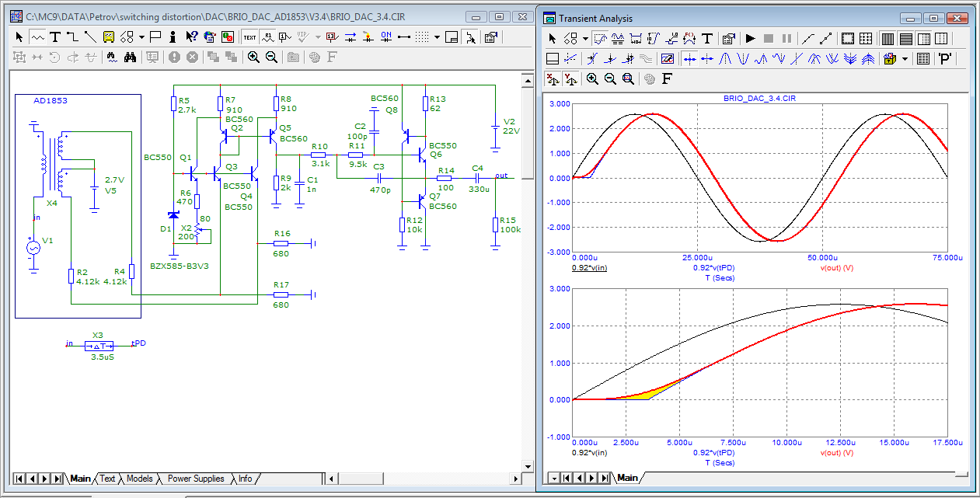Open the shapes dropdown arrow in Transient Analysis
This screenshot has height=498, width=980.
pyautogui.click(x=585, y=38)
